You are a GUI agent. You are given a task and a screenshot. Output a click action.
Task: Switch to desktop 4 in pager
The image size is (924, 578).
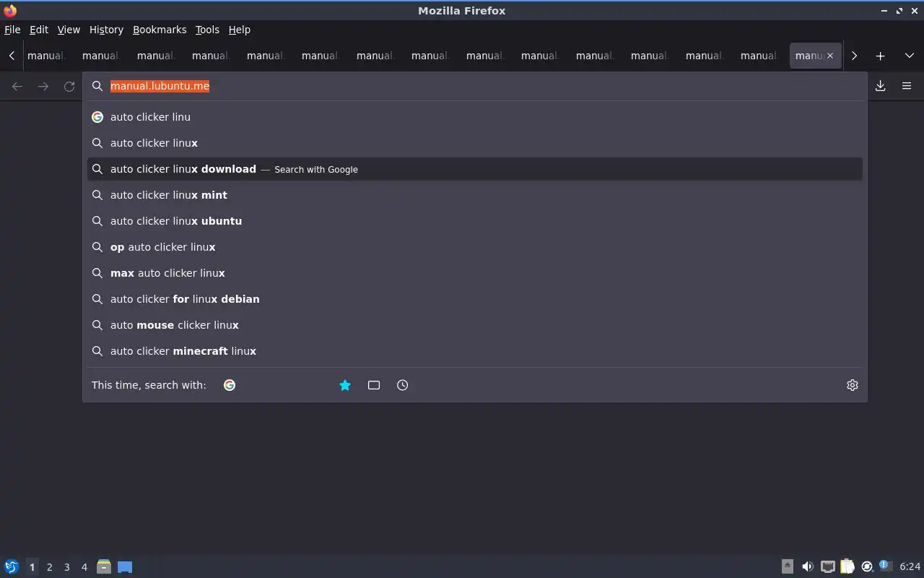84,567
